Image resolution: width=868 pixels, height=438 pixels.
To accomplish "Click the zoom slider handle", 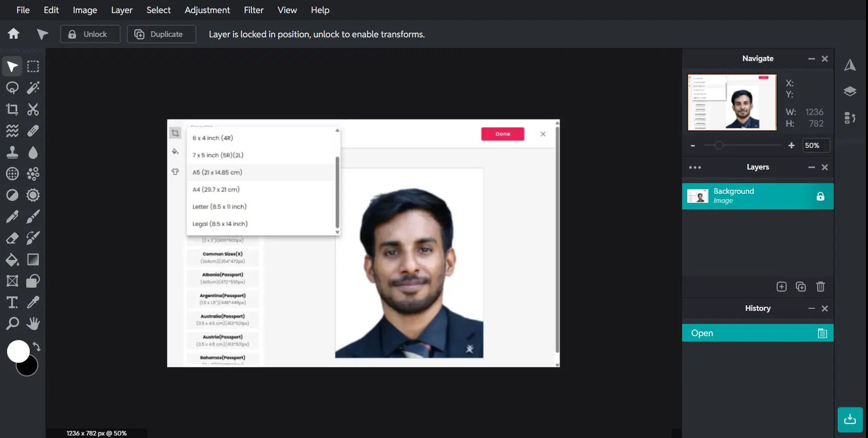I will pos(719,145).
